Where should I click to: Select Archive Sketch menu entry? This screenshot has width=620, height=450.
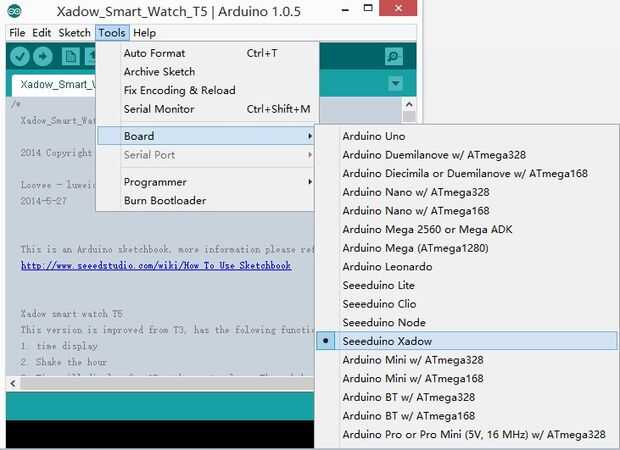pyautogui.click(x=207, y=72)
